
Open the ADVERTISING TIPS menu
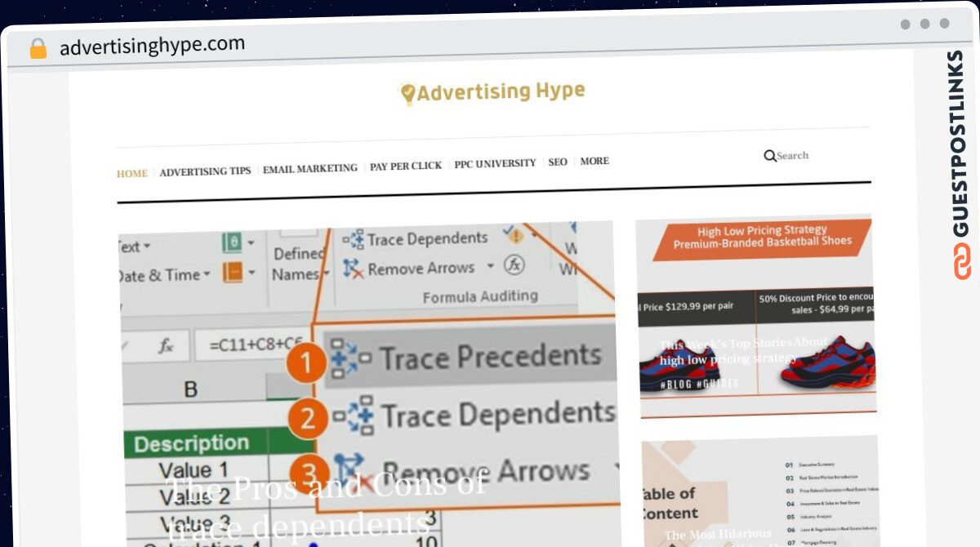pos(205,171)
